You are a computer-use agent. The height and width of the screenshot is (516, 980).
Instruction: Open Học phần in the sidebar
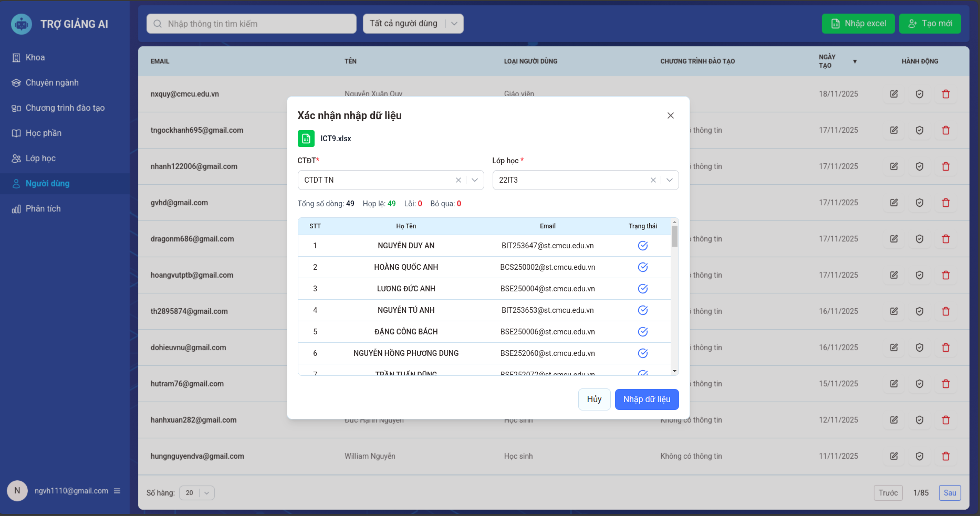44,133
